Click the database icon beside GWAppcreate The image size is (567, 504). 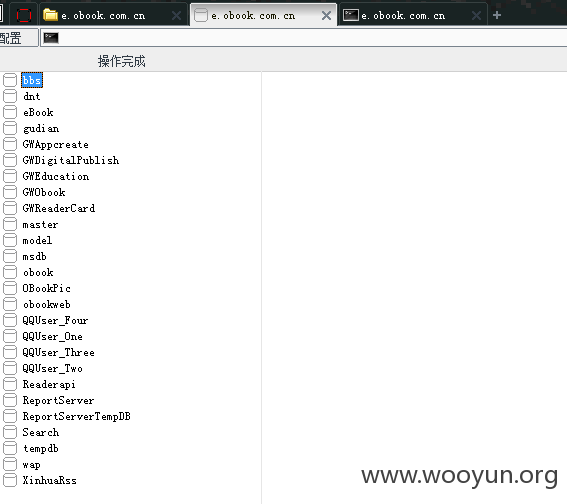click(10, 144)
